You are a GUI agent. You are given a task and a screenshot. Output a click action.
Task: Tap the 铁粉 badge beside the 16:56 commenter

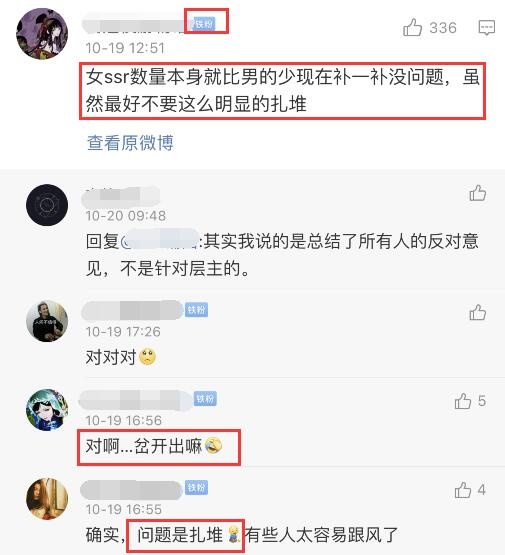pos(205,399)
